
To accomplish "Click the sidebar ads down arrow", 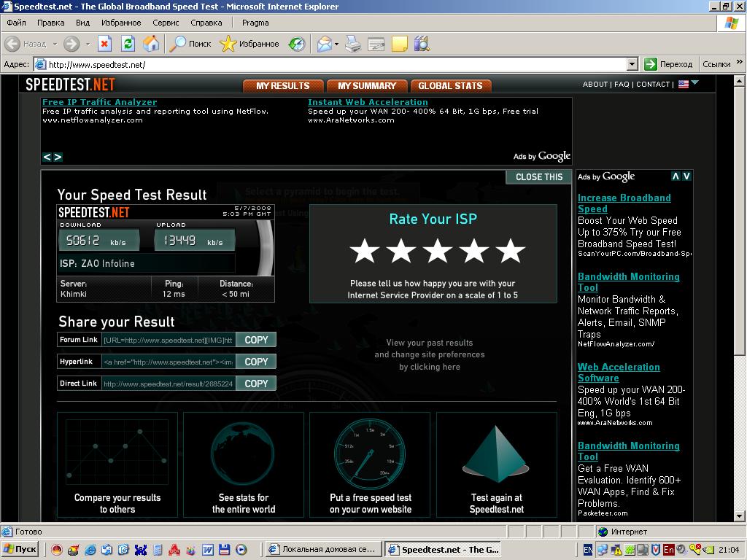I will click(686, 176).
